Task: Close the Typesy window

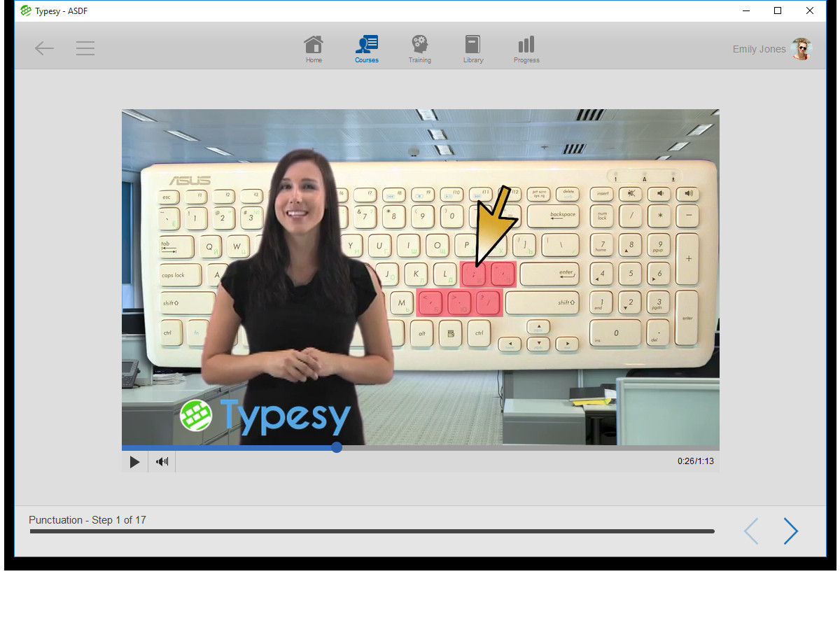Action: click(810, 10)
